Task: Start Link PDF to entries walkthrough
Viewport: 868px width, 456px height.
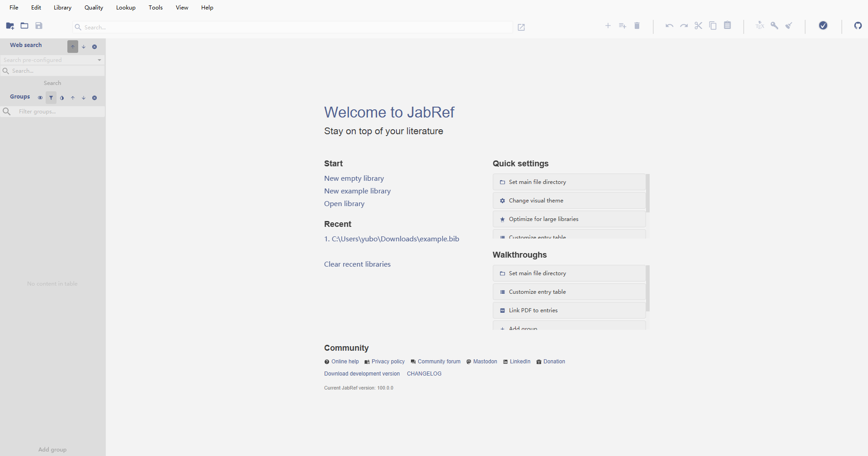Action: 569,310
